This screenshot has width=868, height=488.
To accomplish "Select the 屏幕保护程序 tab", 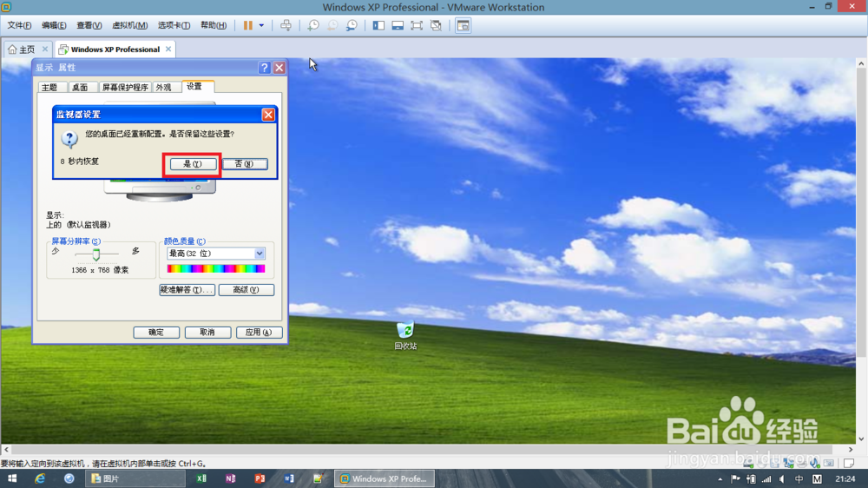I will click(125, 88).
